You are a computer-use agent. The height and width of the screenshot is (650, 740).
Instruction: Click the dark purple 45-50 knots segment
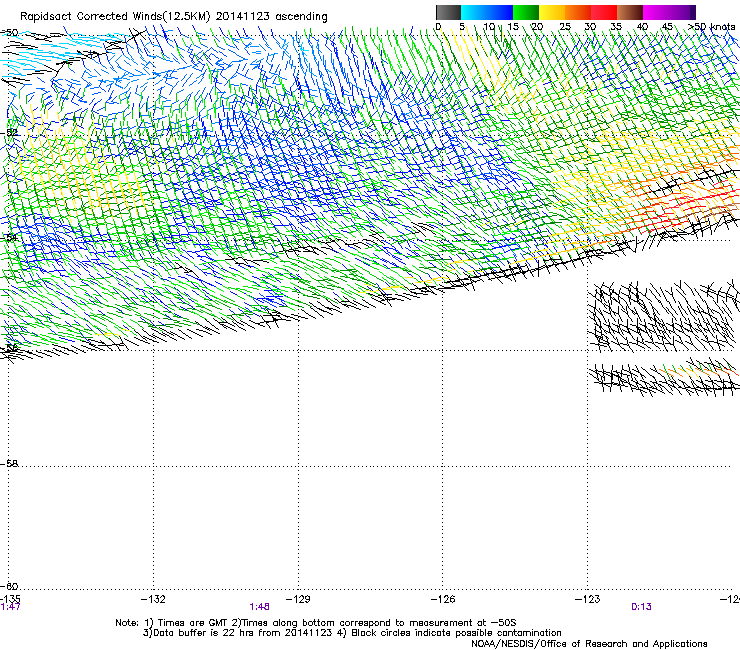pyautogui.click(x=682, y=12)
